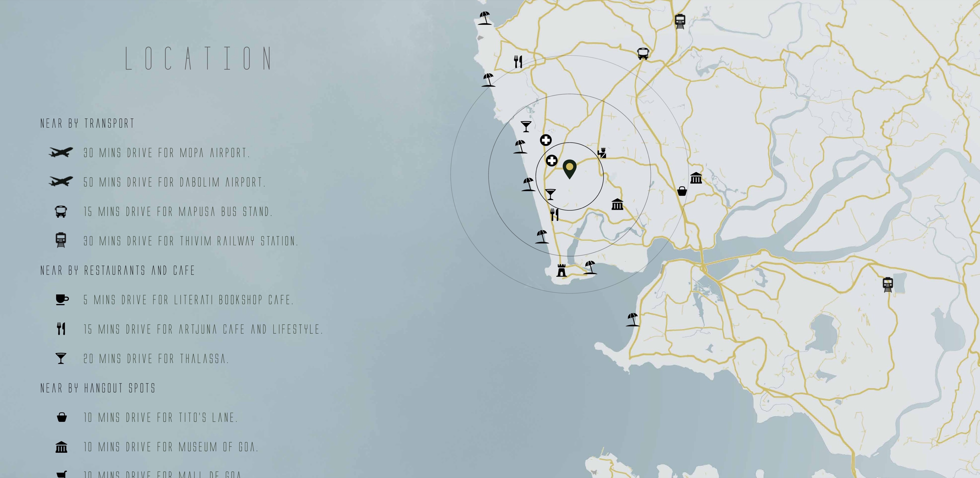Screen dimensions: 980x478
Task: Click the fort tower marker on the map
Action: pyautogui.click(x=561, y=270)
